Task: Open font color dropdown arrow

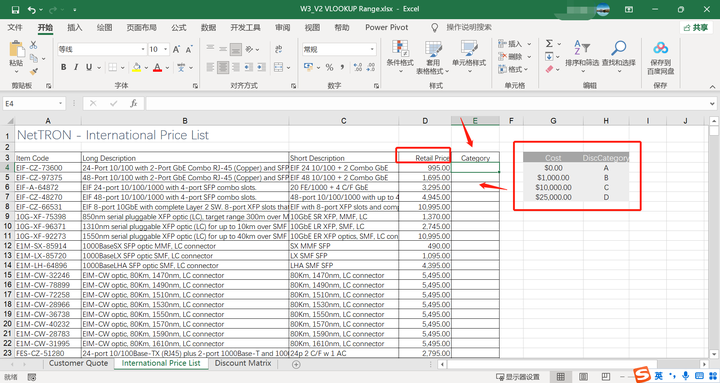Action: [x=167, y=68]
